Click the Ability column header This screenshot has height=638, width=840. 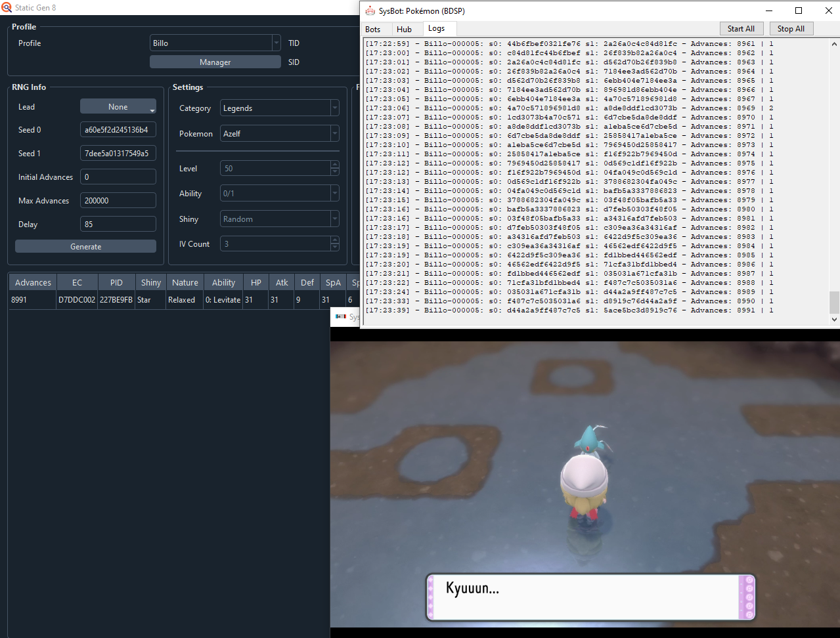pos(223,282)
